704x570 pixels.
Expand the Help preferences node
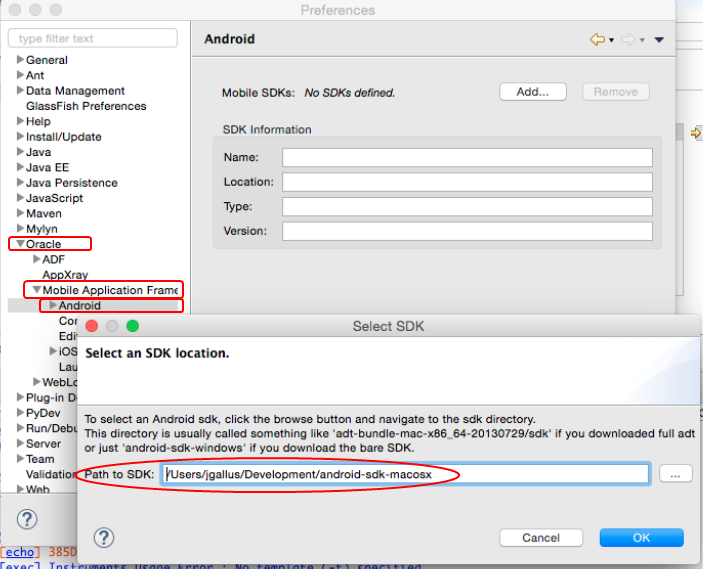[20, 121]
